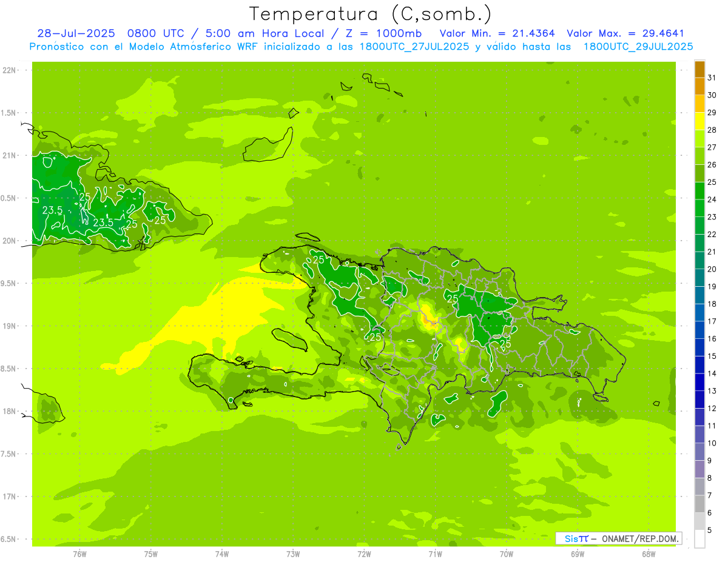Click the '74W' longitude axis label
Screen dimensions: 728x562
[x=222, y=554]
